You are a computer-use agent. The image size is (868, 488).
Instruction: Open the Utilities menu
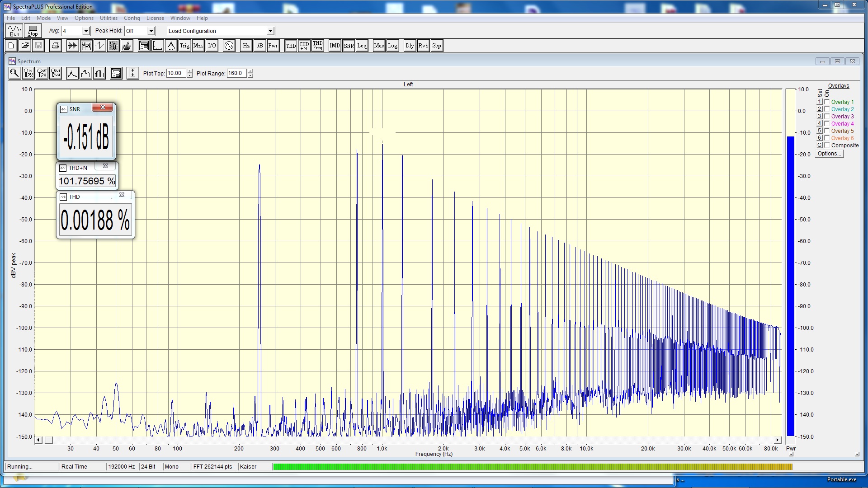coord(108,18)
